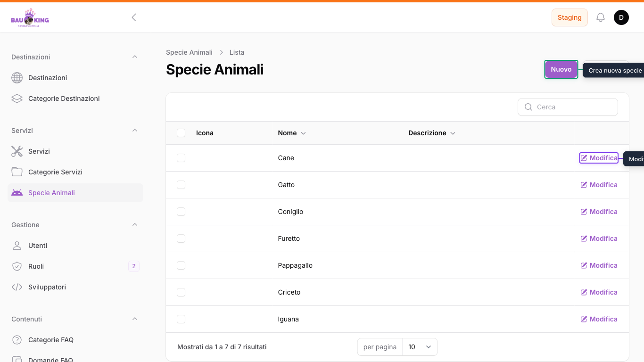Screen dimensions: 644x362
Task: Select the scissors Servizi icon
Action: [x=17, y=151]
